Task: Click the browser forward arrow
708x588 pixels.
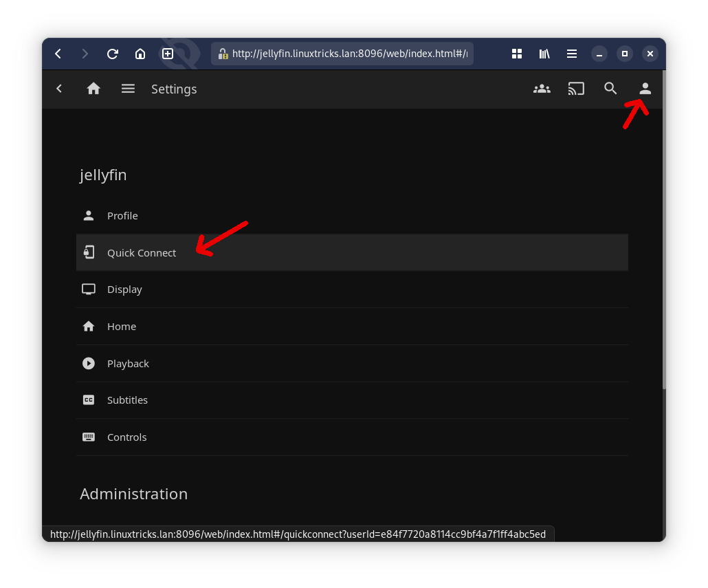Action: 85,54
